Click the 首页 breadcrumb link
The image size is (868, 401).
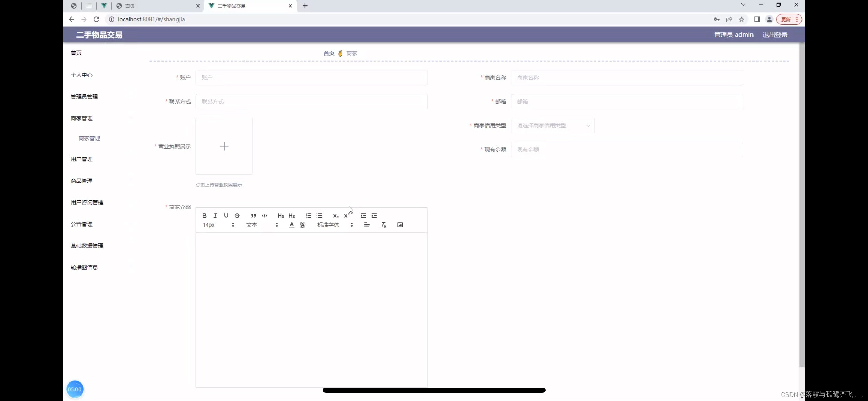329,53
